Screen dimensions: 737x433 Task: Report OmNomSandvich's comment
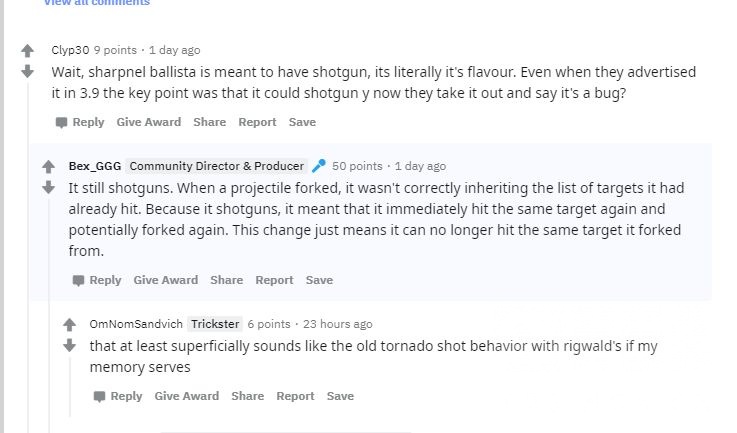[295, 396]
